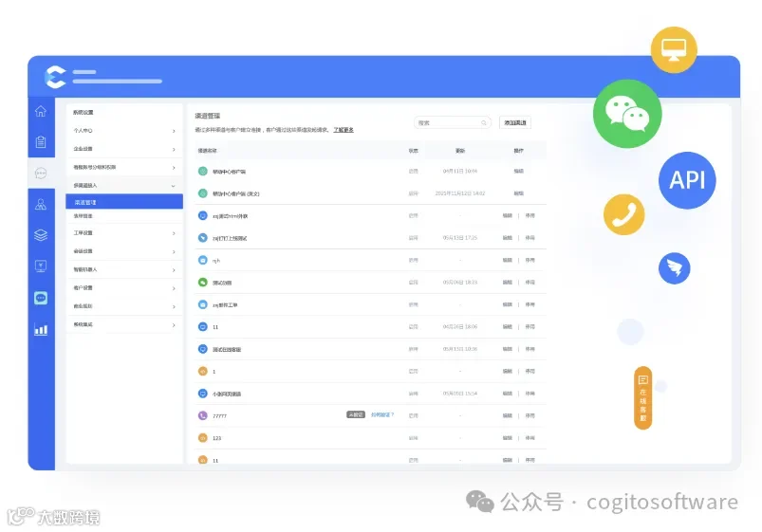
Task: Expand the 个人中心 settings section
Action: point(124,131)
